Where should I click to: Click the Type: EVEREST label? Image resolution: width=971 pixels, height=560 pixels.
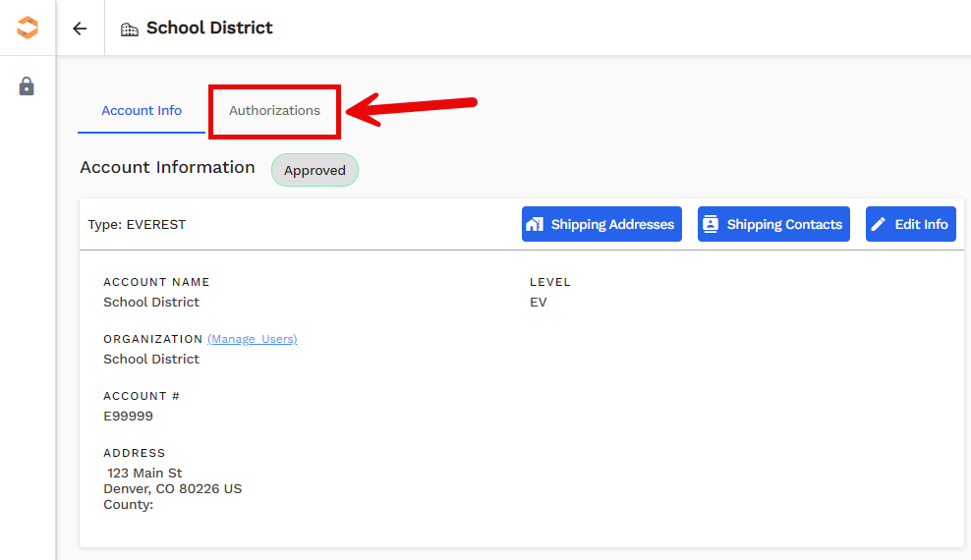(137, 224)
